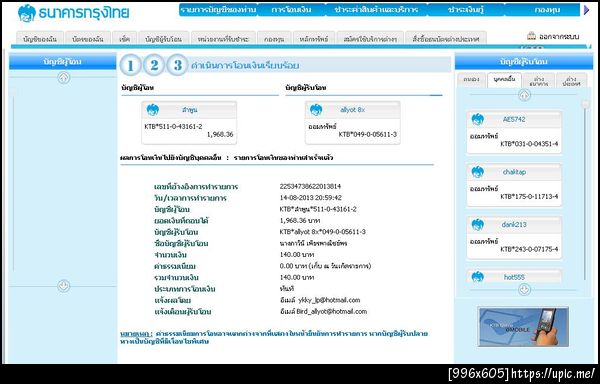Viewport: 600px width, 384px height.
Task: Open the ชำระเงินกู้ top menu
Action: pos(466,10)
